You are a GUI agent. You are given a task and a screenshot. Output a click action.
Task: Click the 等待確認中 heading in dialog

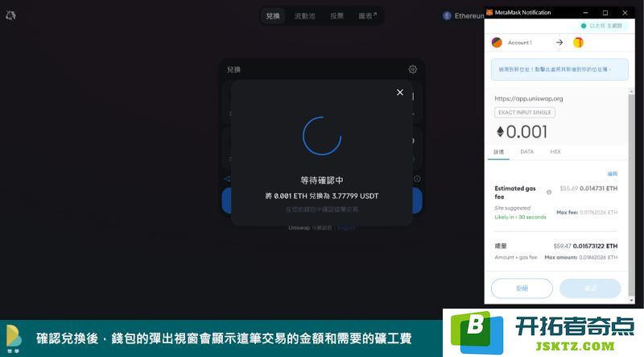click(x=322, y=181)
